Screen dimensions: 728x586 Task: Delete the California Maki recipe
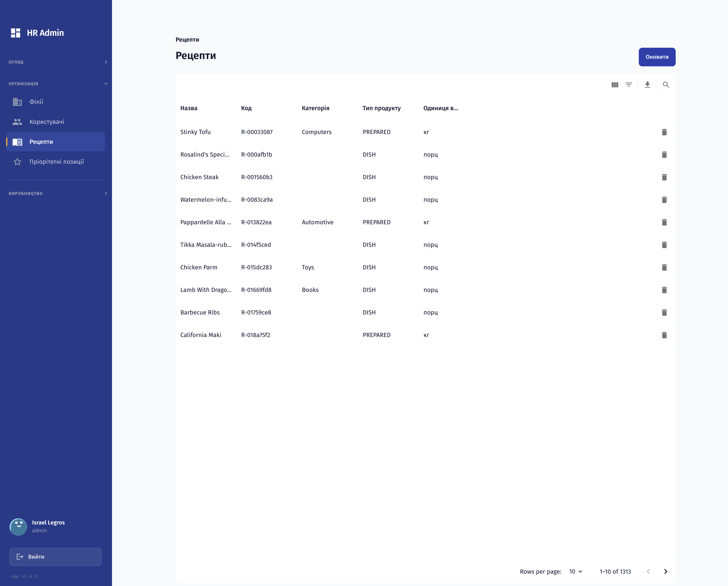[x=664, y=335]
